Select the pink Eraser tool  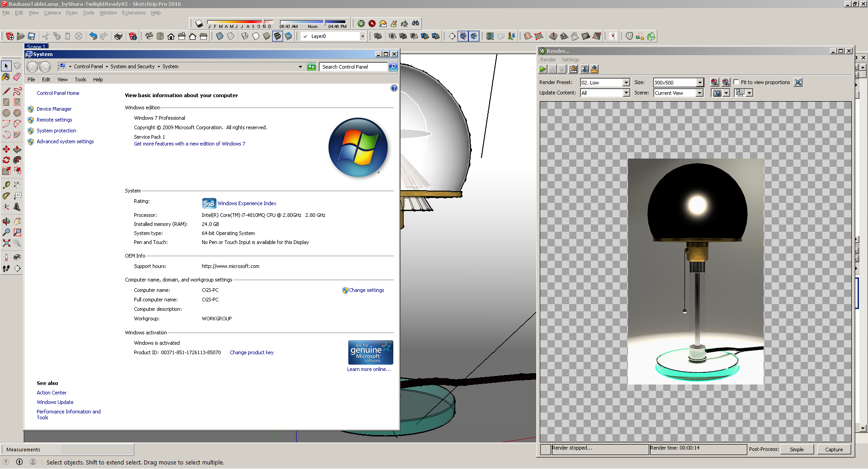[x=17, y=77]
